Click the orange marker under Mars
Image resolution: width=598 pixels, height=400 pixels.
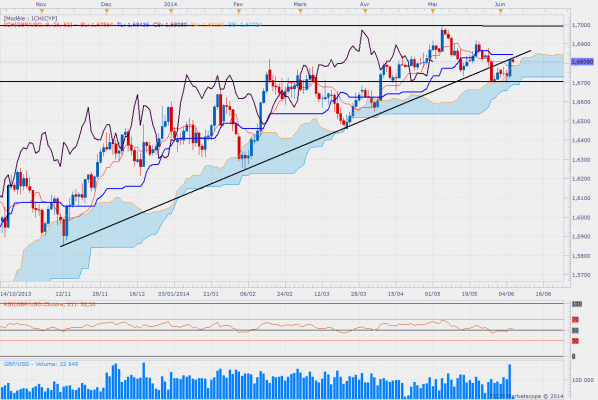(x=300, y=11)
